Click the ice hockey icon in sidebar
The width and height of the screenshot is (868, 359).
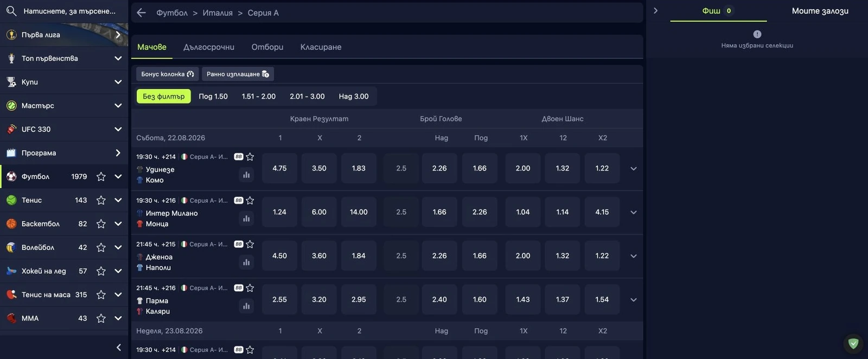(11, 271)
